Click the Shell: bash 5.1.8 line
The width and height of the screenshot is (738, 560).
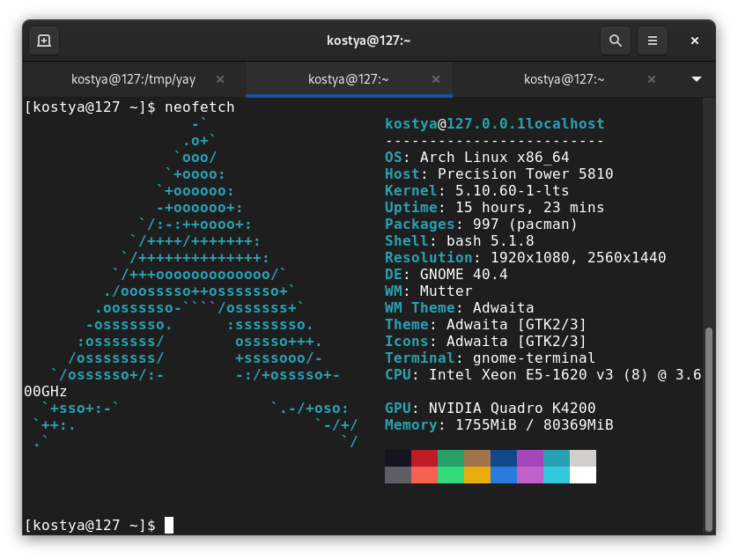(460, 241)
